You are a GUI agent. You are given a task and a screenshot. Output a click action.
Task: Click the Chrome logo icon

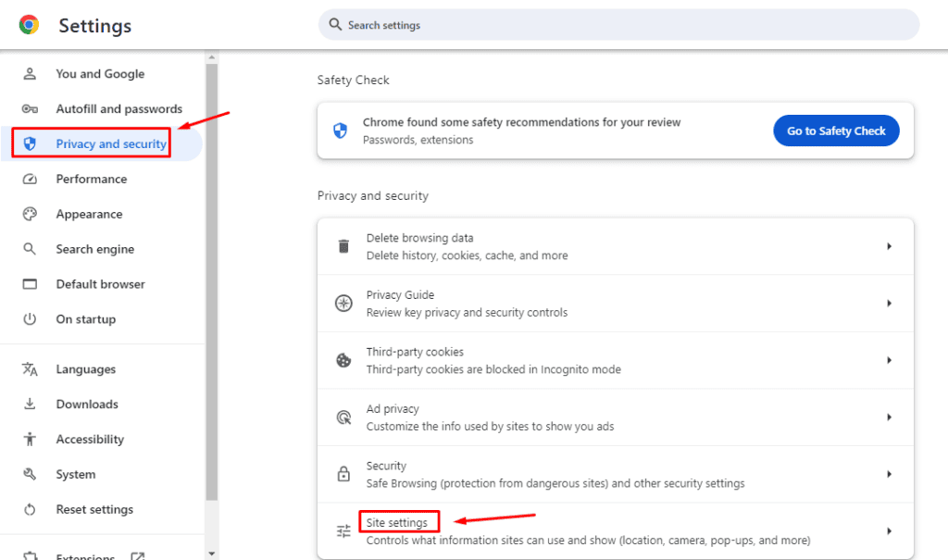(x=29, y=25)
